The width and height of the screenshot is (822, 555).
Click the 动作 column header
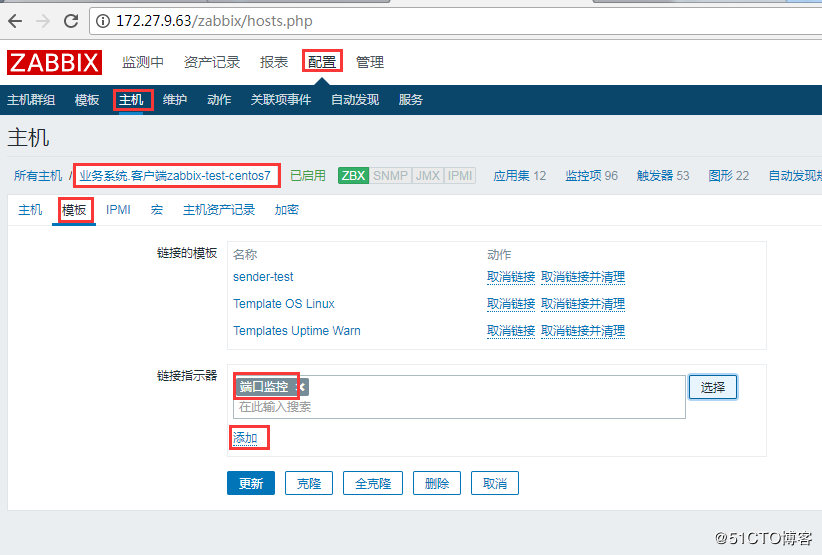(x=499, y=255)
